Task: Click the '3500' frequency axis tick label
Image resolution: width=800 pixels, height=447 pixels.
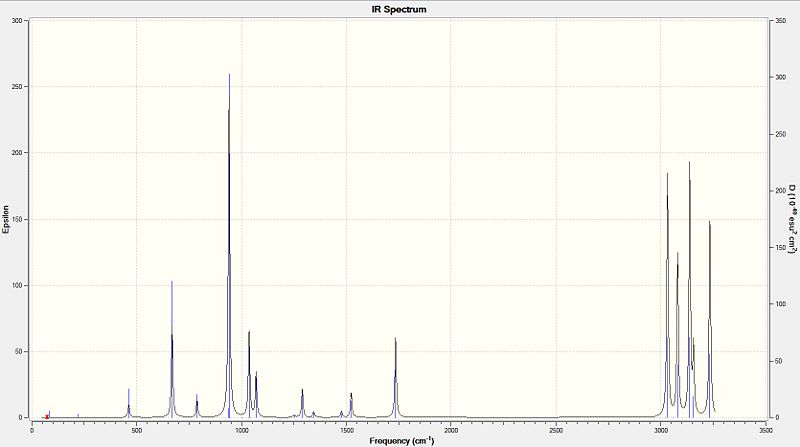Action: tap(766, 430)
